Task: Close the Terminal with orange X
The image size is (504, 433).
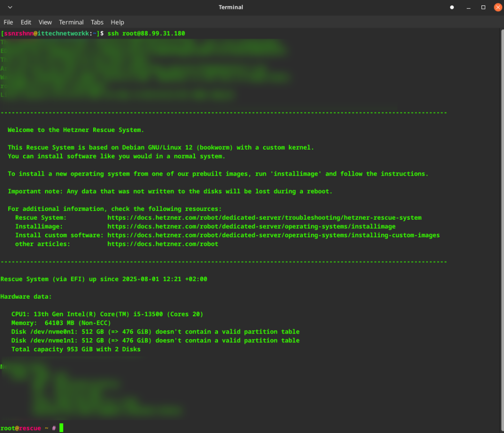Action: (x=498, y=7)
